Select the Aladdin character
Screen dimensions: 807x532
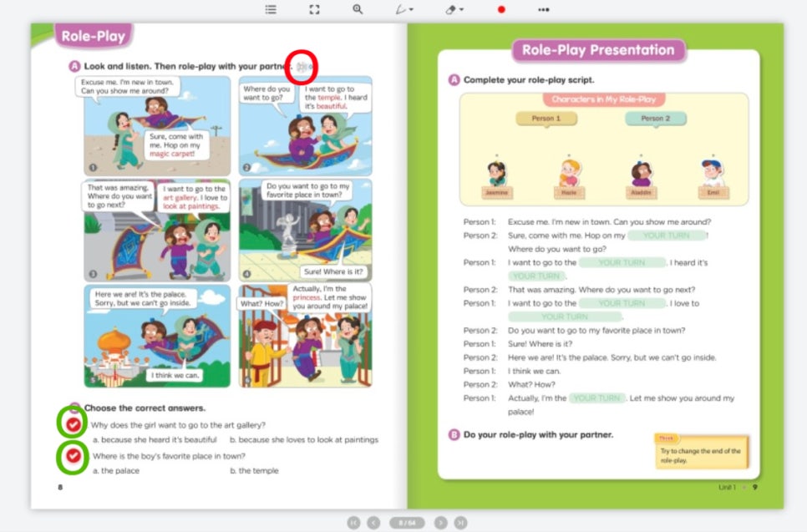[641, 178]
